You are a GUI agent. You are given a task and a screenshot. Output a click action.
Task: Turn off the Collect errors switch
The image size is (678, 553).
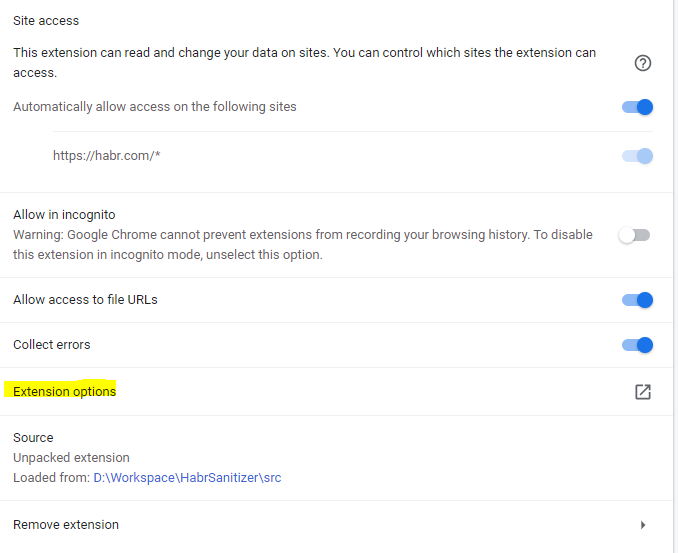point(637,345)
